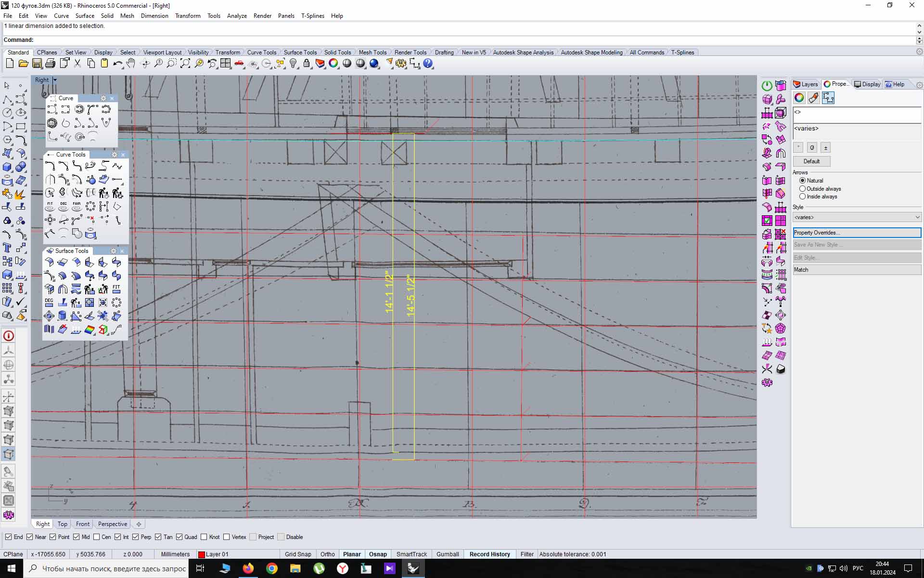Open a file with folder icon
The image size is (924, 578).
pyautogui.click(x=23, y=63)
